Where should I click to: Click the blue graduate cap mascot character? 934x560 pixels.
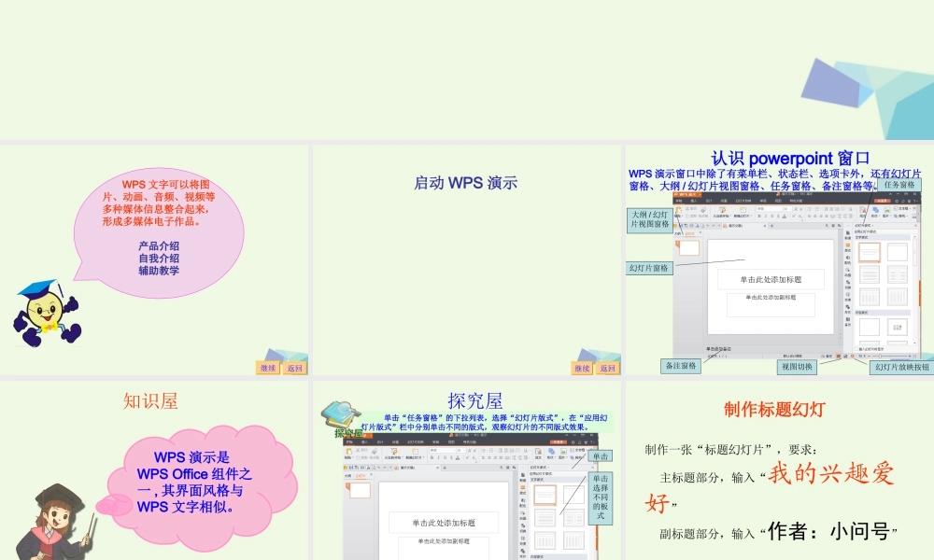coord(47,313)
